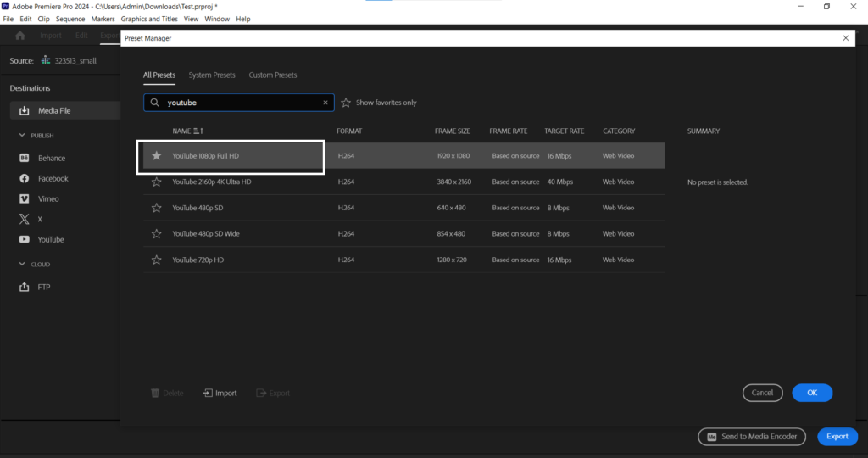Image resolution: width=868 pixels, height=458 pixels.
Task: Switch to the System Presets tab
Action: [x=212, y=75]
